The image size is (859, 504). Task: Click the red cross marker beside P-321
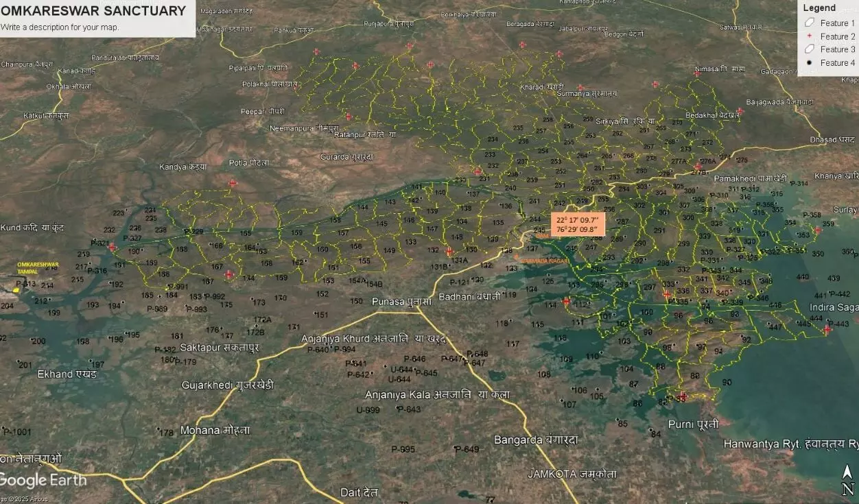112,247
